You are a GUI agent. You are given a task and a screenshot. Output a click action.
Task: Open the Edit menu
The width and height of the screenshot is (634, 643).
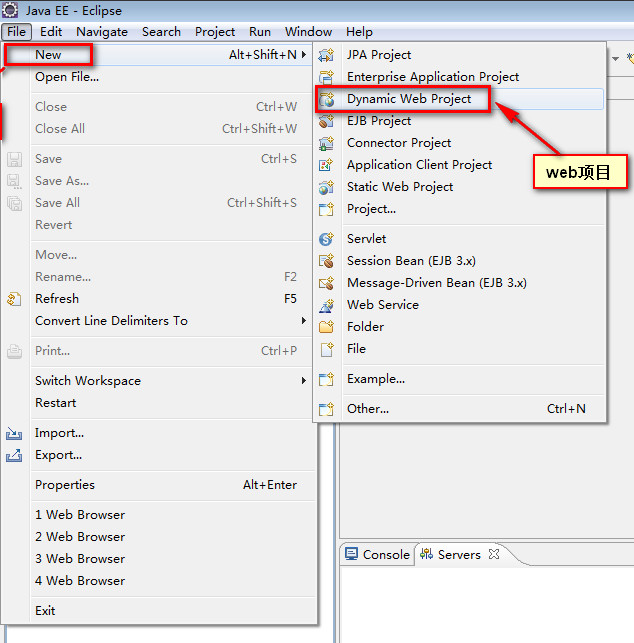click(51, 32)
